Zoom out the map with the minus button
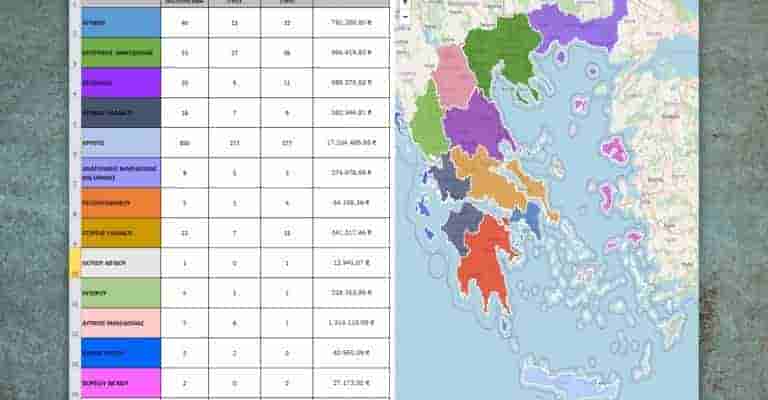The image size is (768, 400). tap(405, 17)
